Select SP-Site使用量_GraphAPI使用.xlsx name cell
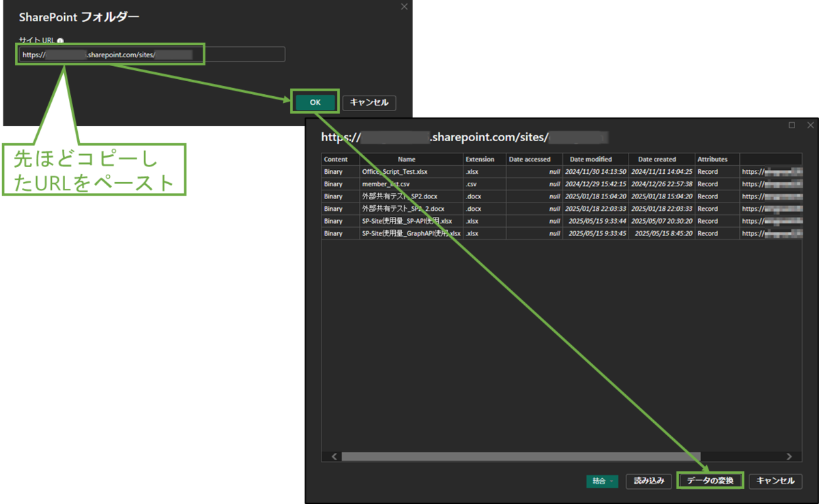819x504 pixels. [411, 233]
